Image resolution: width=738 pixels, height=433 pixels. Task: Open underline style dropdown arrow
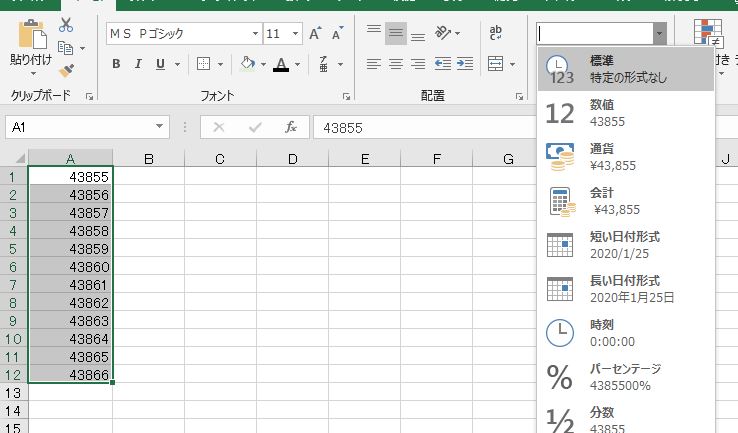pos(177,64)
